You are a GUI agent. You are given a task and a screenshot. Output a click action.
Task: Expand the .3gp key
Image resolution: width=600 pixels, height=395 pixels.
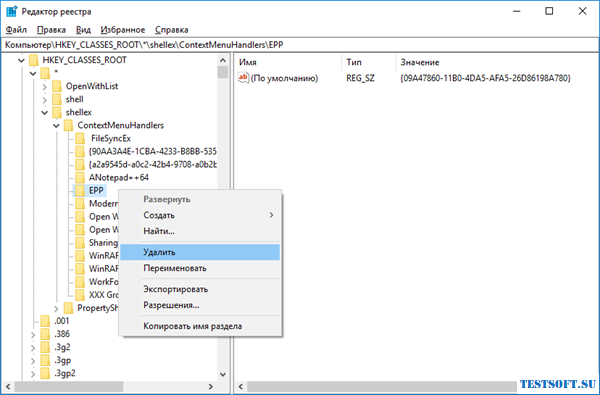click(33, 361)
